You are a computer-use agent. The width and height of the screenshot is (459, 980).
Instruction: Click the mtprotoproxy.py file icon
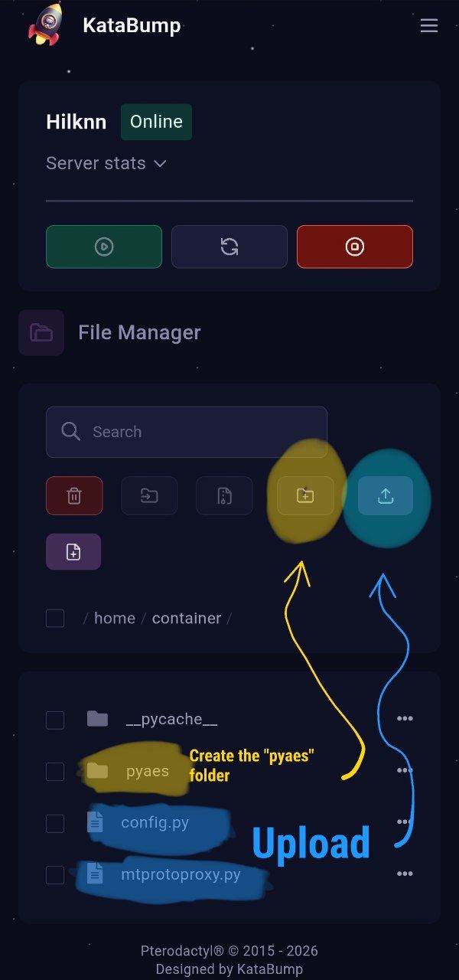click(x=95, y=874)
